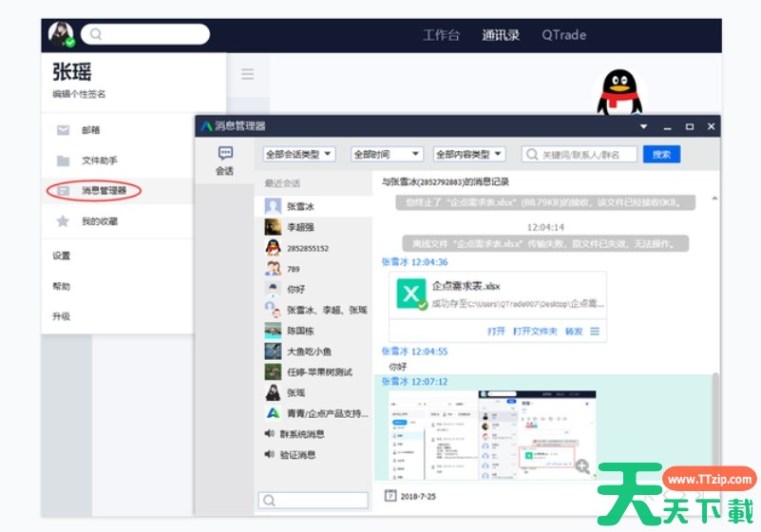The width and height of the screenshot is (761, 532).
Task: Select conversation 张雪冰
Action: click(x=314, y=207)
